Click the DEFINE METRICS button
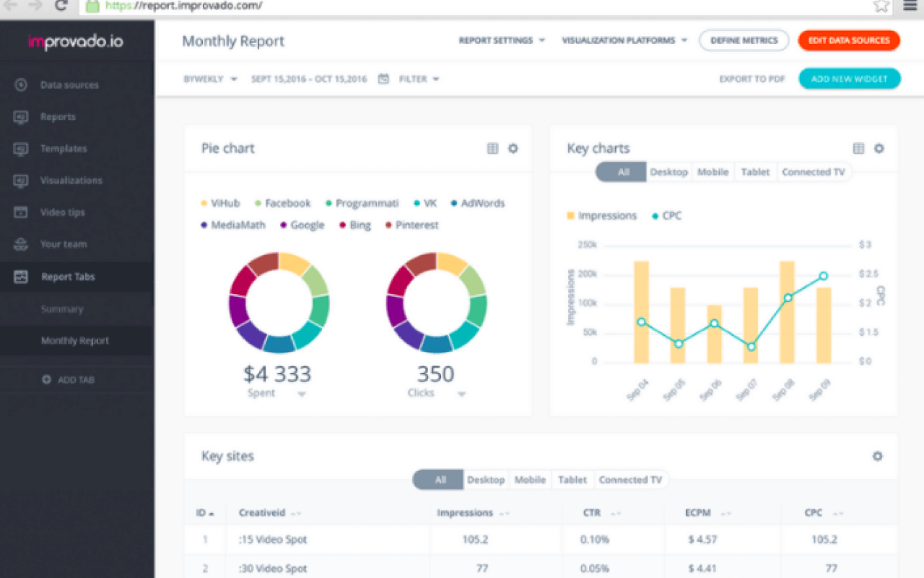The image size is (924, 578). [744, 40]
